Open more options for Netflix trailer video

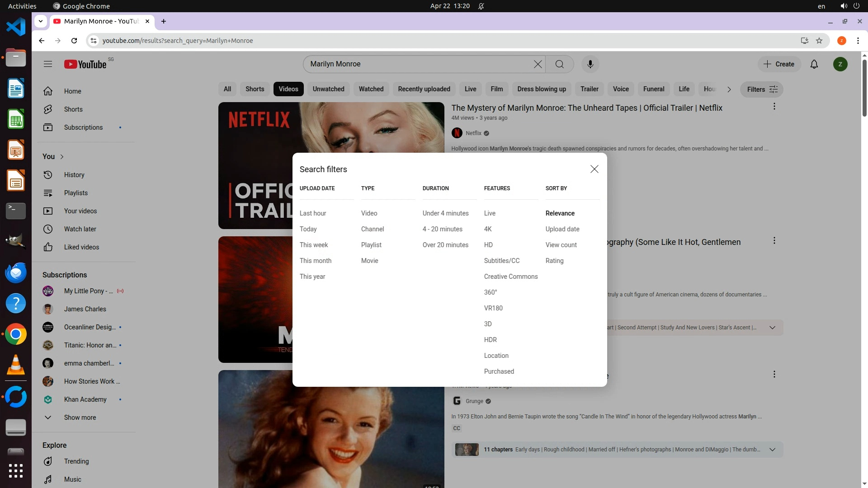click(774, 107)
